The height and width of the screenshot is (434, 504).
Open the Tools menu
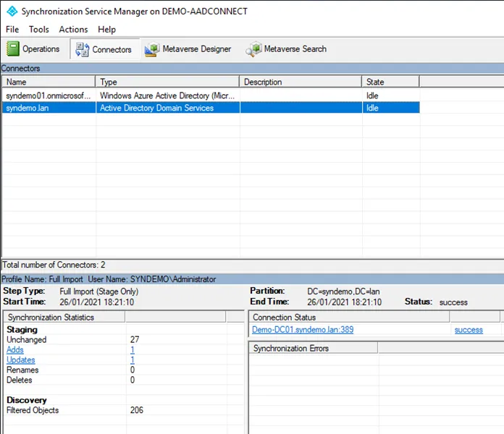(39, 30)
